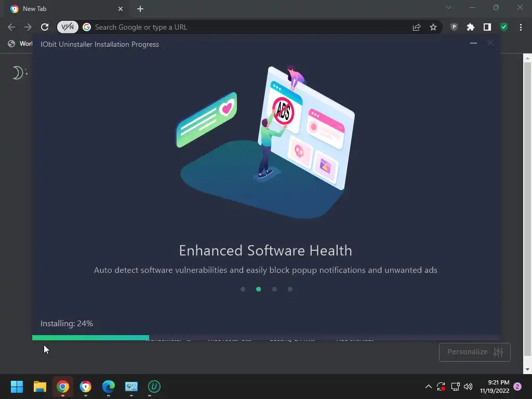
Task: Toggle the browser side panel icon
Action: 487,27
